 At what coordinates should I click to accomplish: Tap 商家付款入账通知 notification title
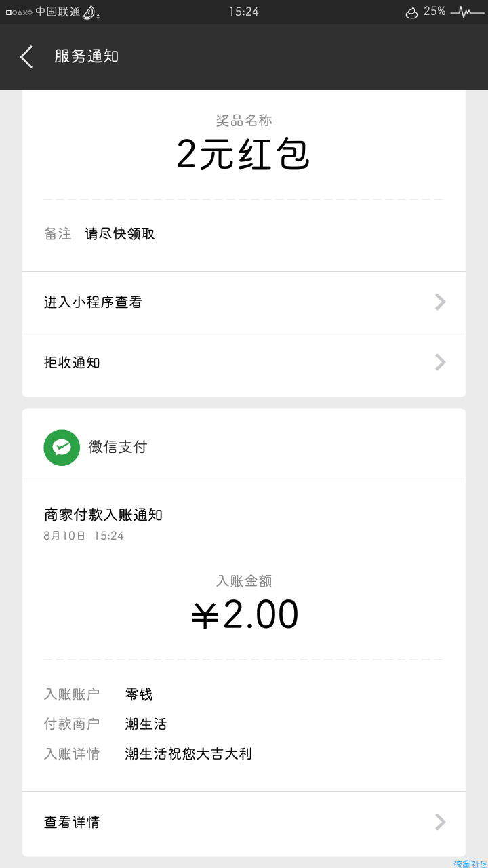103,515
